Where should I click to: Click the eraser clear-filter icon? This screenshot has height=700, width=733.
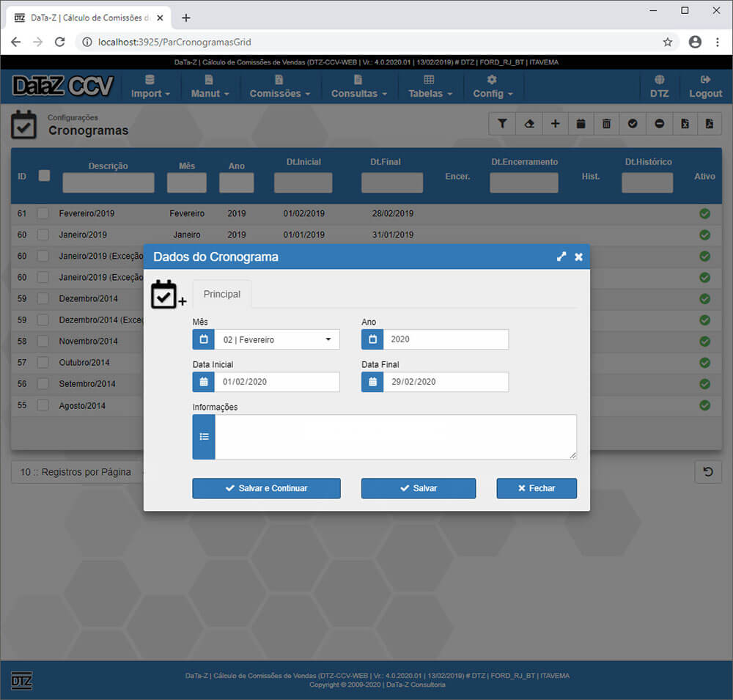click(528, 124)
